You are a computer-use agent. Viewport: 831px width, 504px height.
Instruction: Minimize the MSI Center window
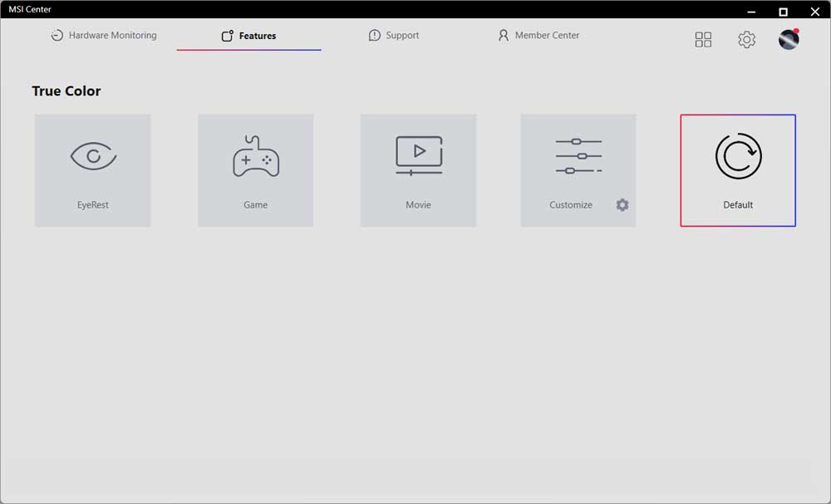tap(751, 11)
